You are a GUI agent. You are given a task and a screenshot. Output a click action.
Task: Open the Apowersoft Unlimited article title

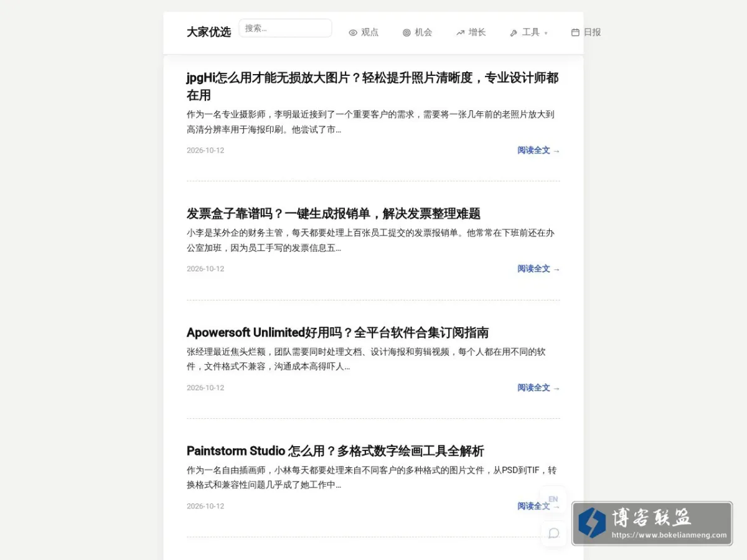[x=337, y=332]
